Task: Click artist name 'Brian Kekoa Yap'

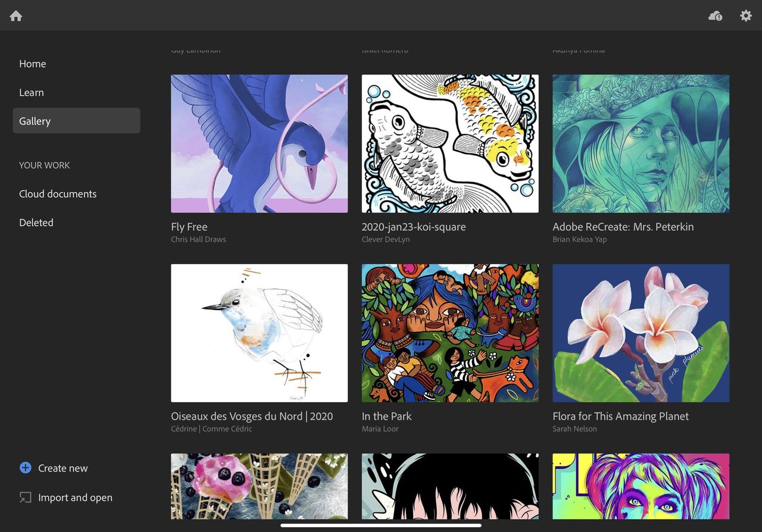Action: 580,239
